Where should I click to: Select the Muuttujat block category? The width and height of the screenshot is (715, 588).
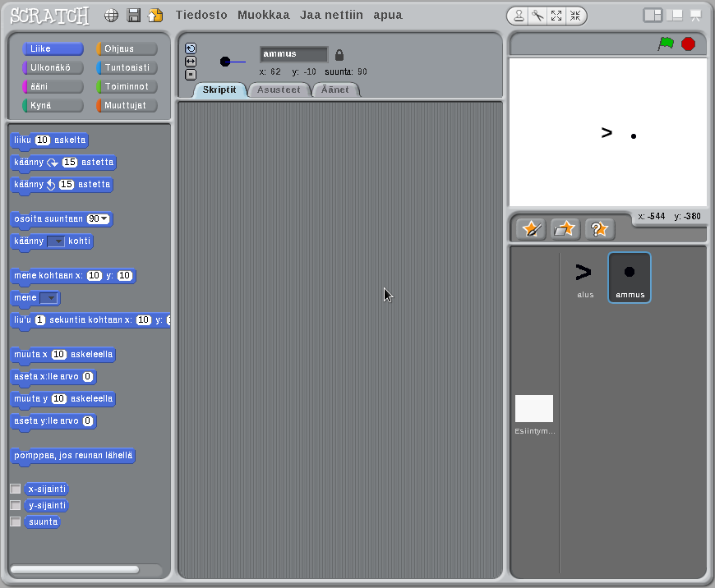[x=127, y=105]
